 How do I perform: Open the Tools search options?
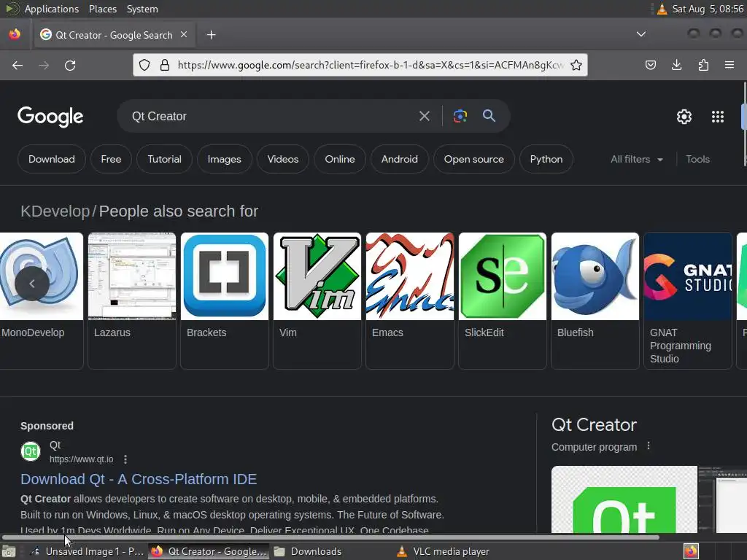point(697,159)
